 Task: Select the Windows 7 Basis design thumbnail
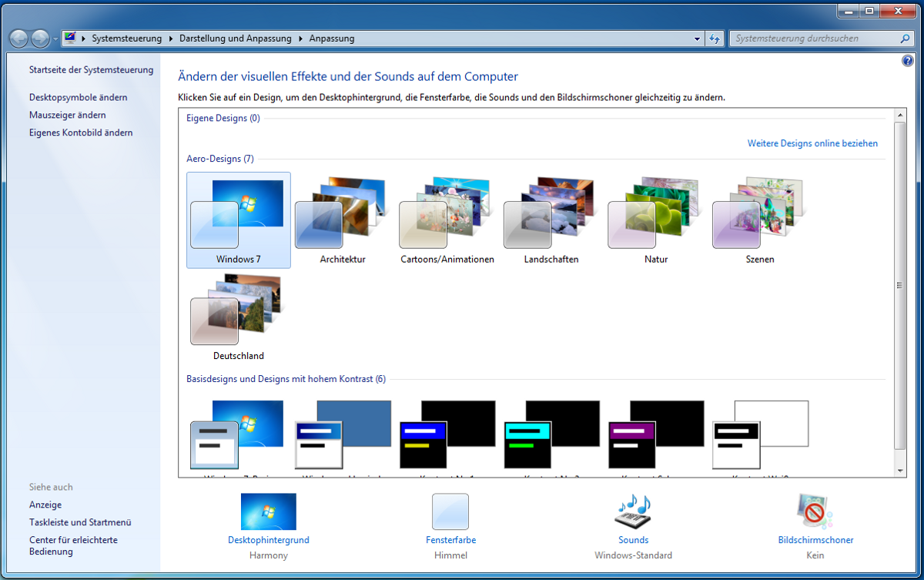[238, 434]
